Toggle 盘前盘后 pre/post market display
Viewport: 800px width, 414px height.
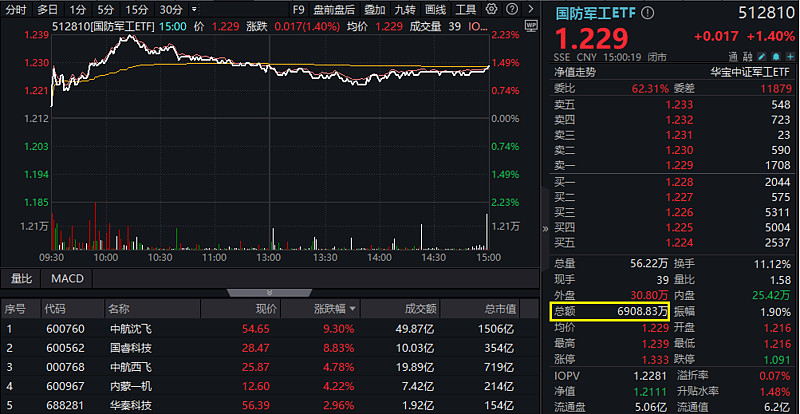click(x=334, y=9)
